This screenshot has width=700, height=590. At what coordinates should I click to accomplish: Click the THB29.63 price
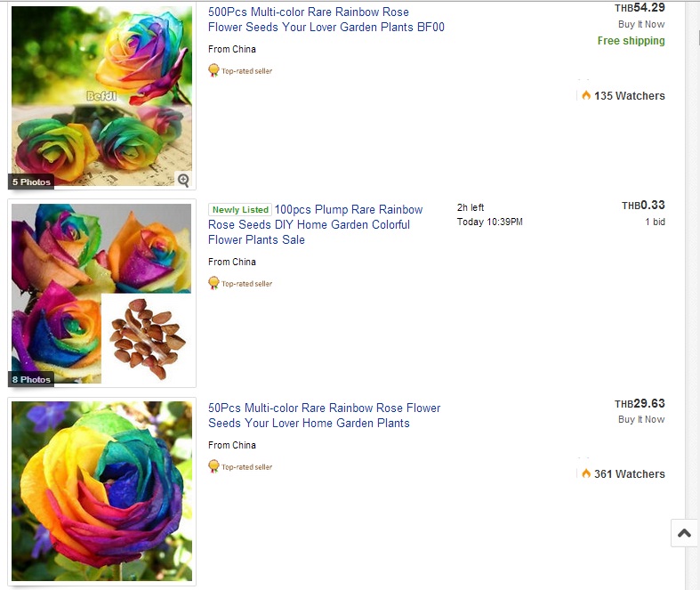point(640,403)
